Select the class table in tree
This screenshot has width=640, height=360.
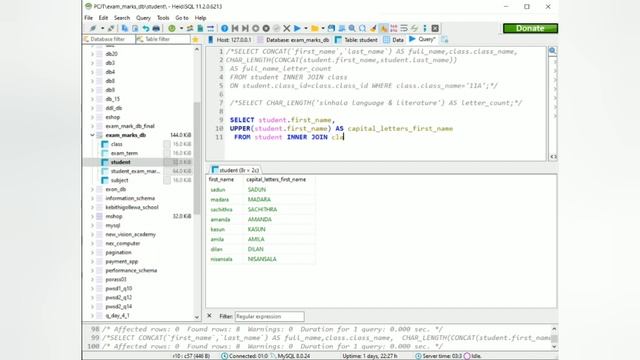116,144
